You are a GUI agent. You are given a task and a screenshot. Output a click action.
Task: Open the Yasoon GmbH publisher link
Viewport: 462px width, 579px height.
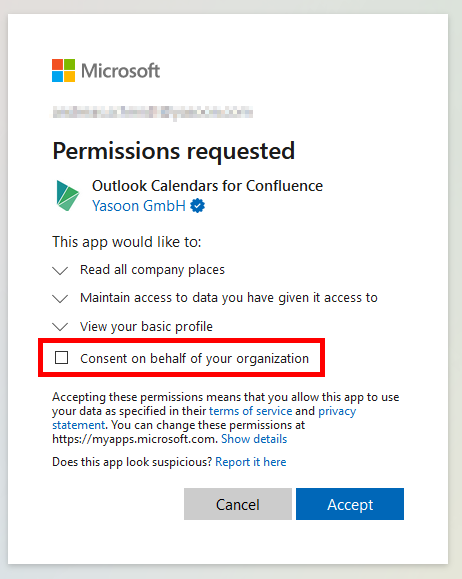pos(139,206)
